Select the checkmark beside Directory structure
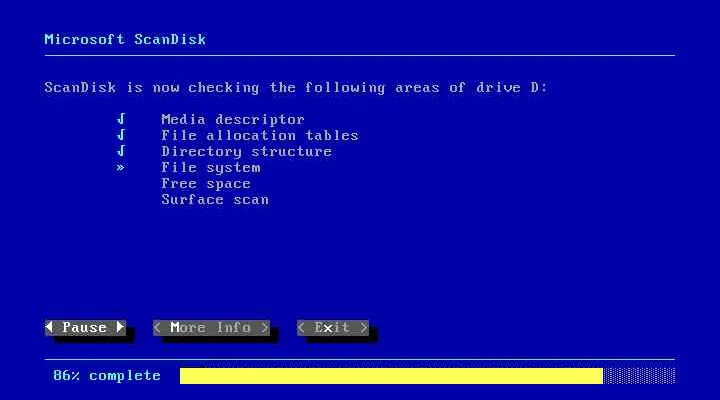720x400 pixels. [x=121, y=151]
